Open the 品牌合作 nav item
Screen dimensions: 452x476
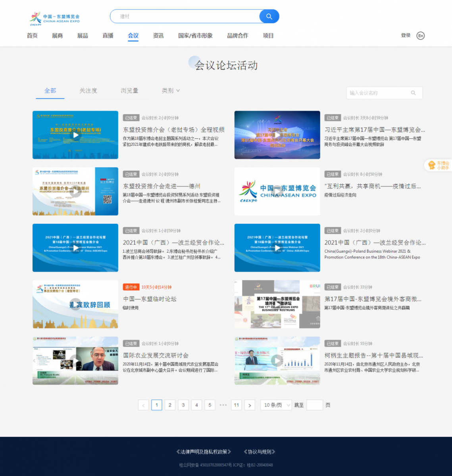point(238,36)
